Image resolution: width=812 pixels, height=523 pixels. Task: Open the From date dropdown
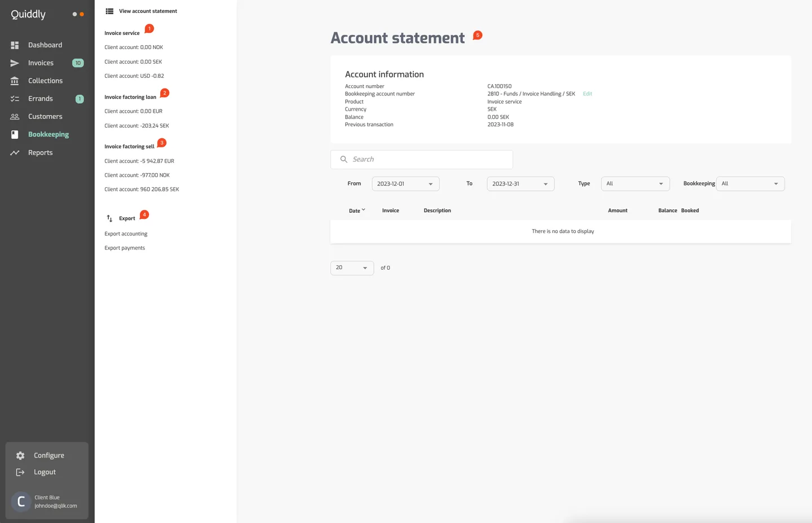(405, 184)
